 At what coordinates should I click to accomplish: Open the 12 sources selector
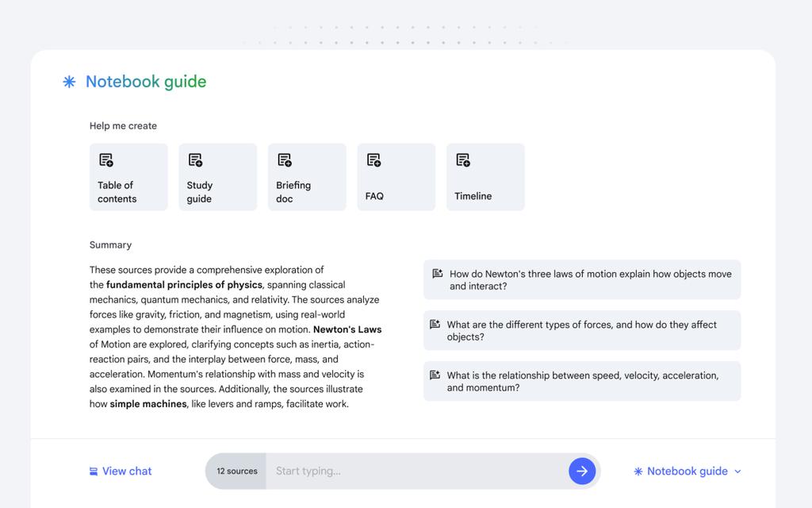click(236, 471)
